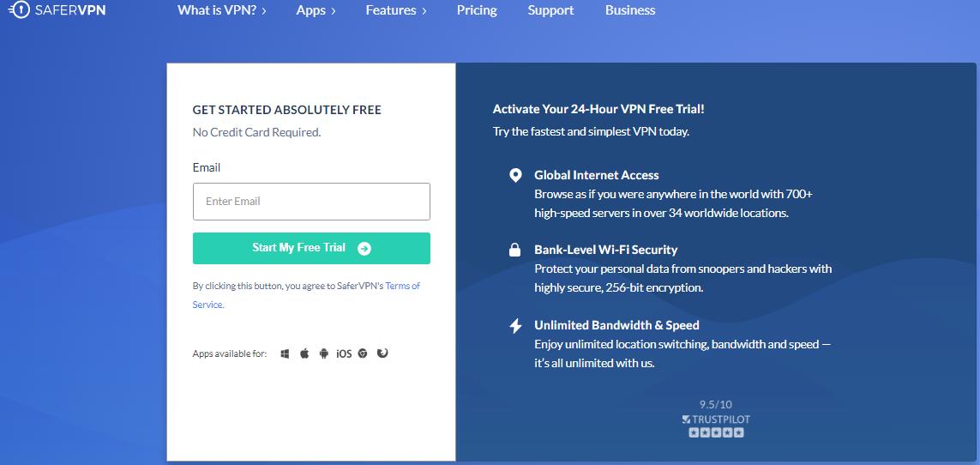Image resolution: width=980 pixels, height=465 pixels.
Task: Choose the iOS app icon
Action: 344,353
